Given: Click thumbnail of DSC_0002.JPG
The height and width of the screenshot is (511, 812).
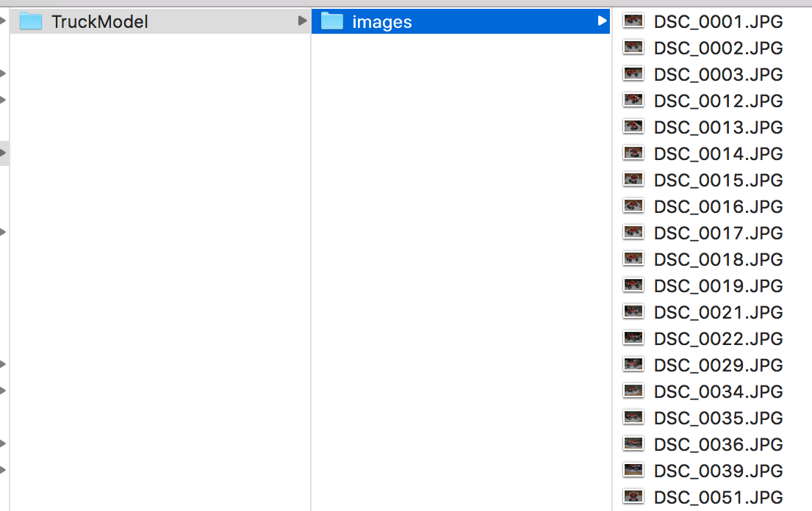Looking at the screenshot, I should [x=633, y=48].
